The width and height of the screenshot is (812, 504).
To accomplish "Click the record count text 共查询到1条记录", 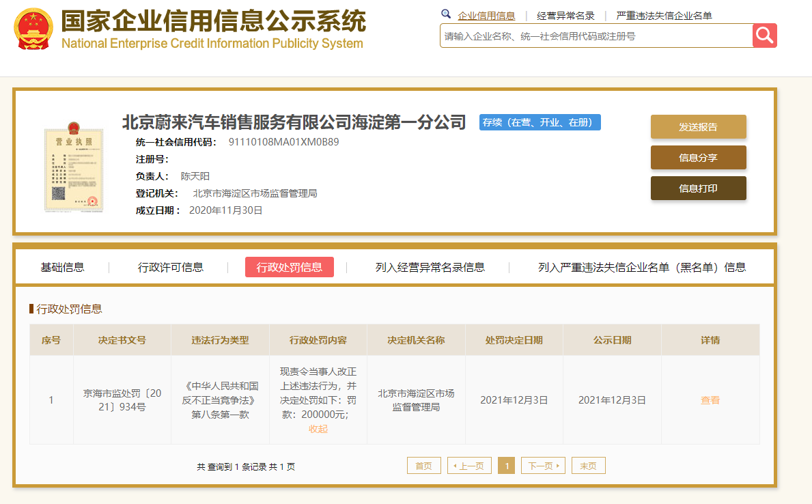I will [x=231, y=466].
